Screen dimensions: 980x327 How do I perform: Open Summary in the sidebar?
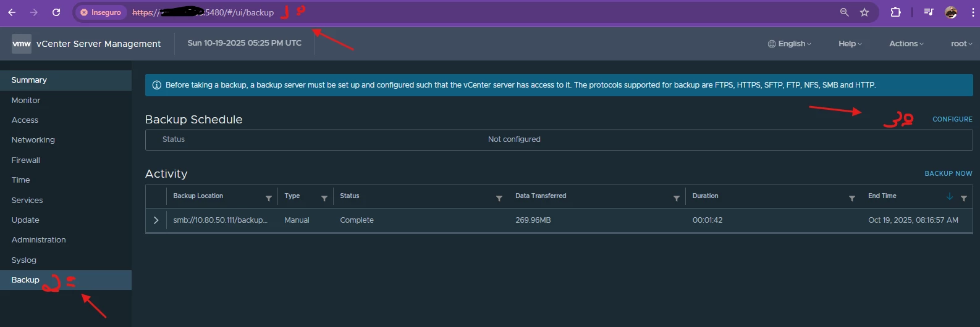click(65, 80)
